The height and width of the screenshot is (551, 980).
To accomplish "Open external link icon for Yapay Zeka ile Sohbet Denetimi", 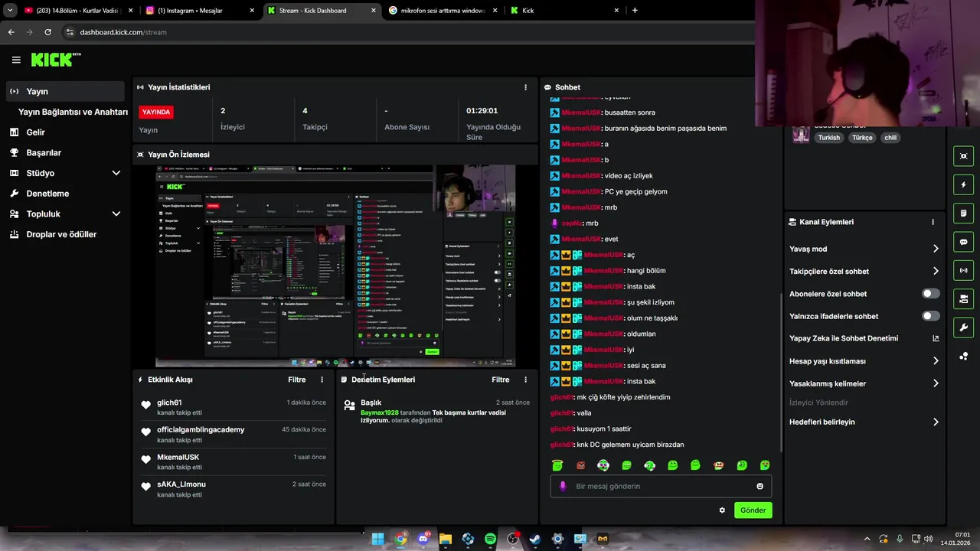I will [936, 338].
